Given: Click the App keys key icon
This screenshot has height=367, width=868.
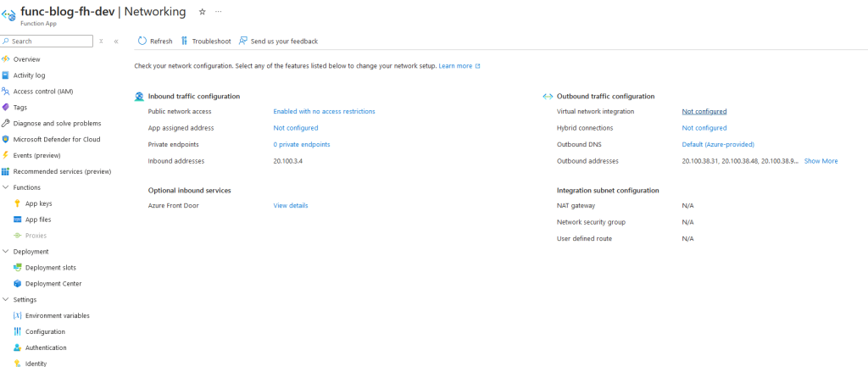Looking at the screenshot, I should coord(17,203).
